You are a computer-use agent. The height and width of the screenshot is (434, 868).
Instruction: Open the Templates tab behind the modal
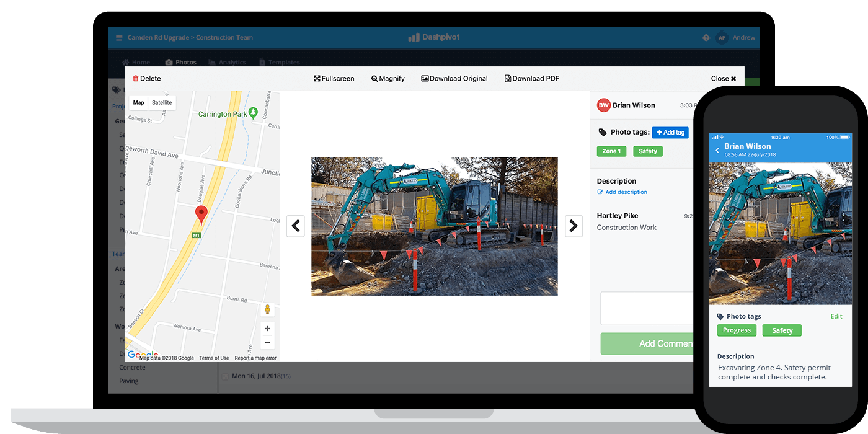280,62
